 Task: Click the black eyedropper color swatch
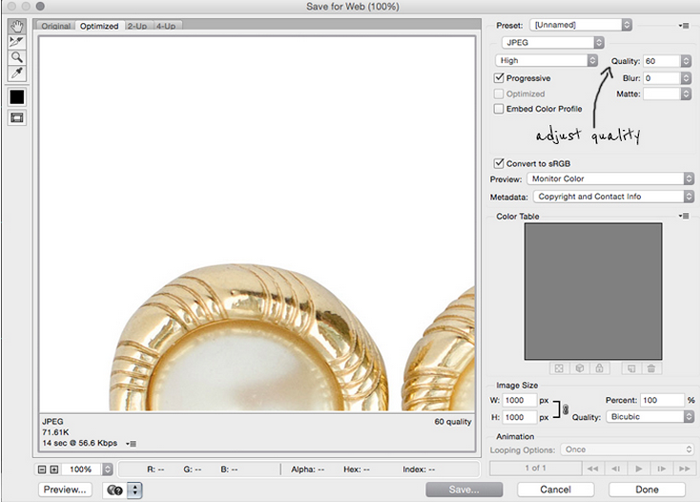pyautogui.click(x=17, y=97)
